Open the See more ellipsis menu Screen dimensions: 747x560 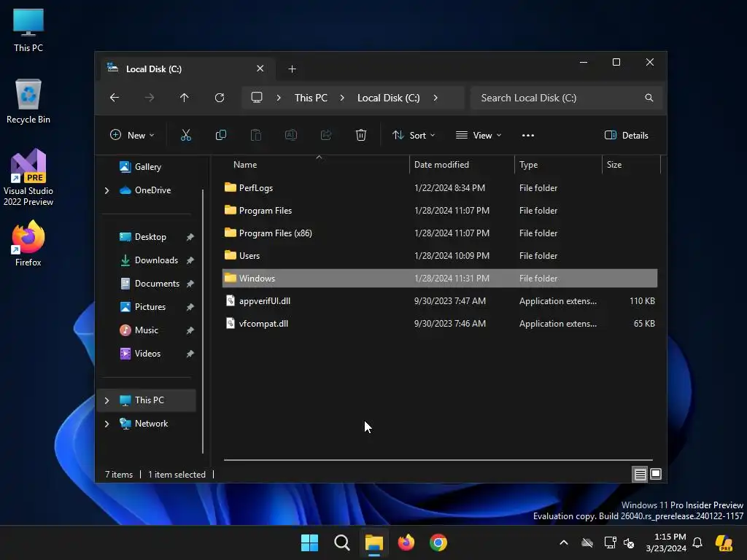coord(528,135)
